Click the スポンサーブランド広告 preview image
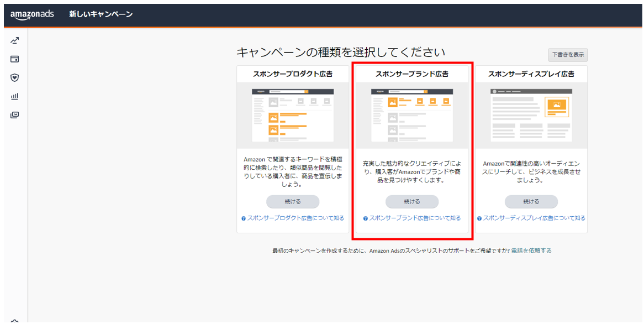Image resolution: width=644 pixels, height=324 pixels. [412, 116]
